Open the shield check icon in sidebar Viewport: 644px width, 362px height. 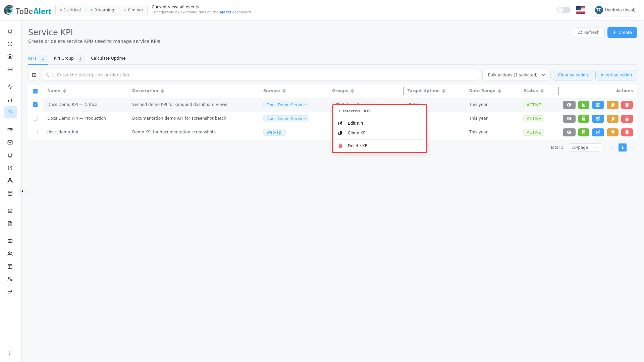[x=10, y=168]
